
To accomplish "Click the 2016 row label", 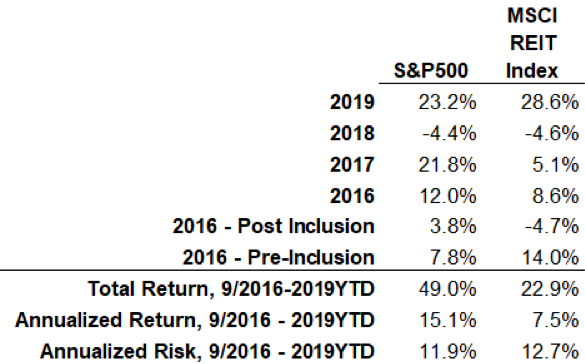I will (x=352, y=196).
